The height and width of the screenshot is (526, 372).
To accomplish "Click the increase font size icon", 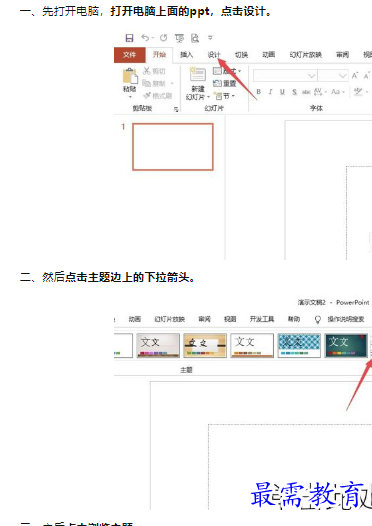I will click(355, 76).
